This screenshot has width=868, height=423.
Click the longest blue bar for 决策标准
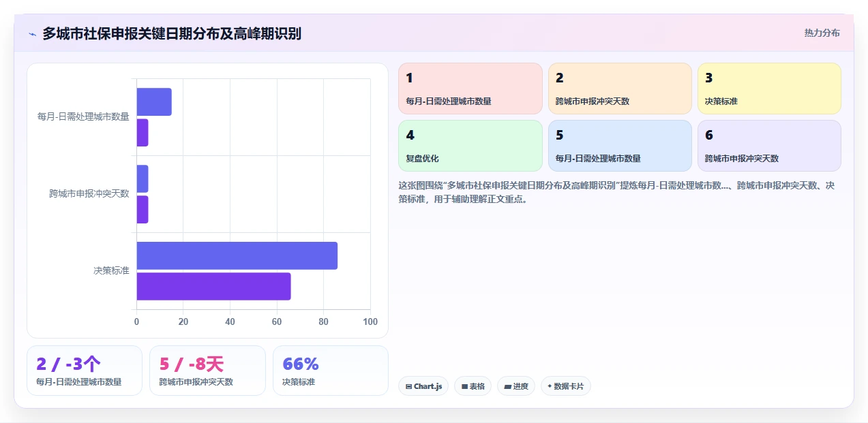point(237,255)
